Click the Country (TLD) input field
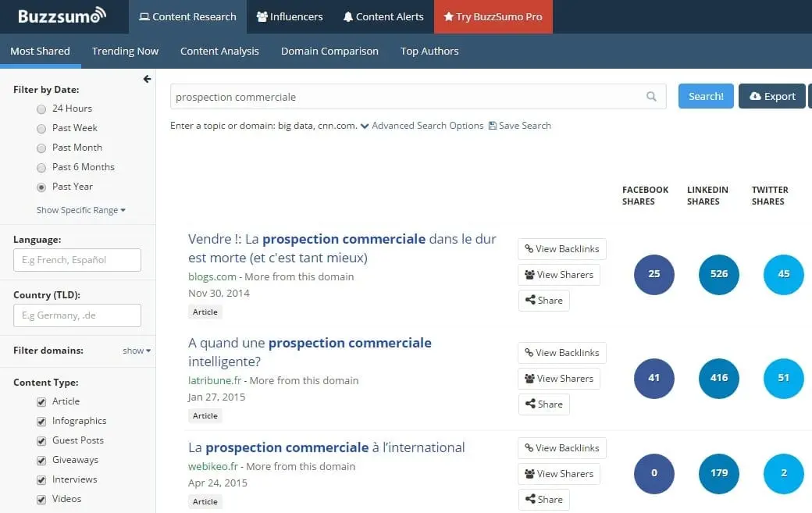Screen dimensions: 812x513 pos(77,315)
